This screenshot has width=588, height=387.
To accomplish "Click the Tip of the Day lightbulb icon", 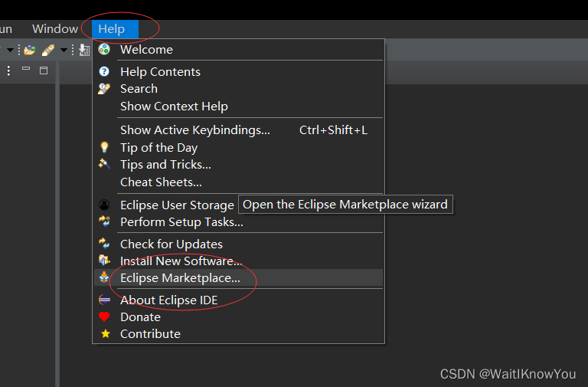I will click(x=104, y=147).
